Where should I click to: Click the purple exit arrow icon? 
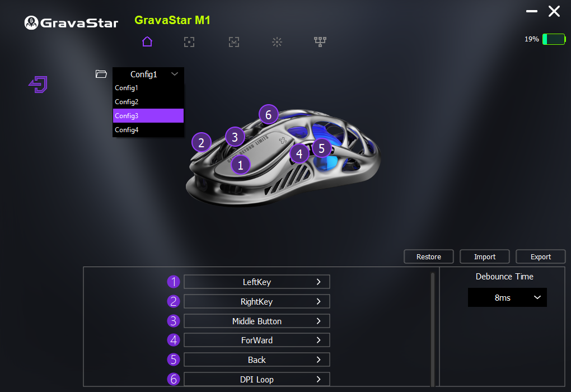(x=38, y=85)
